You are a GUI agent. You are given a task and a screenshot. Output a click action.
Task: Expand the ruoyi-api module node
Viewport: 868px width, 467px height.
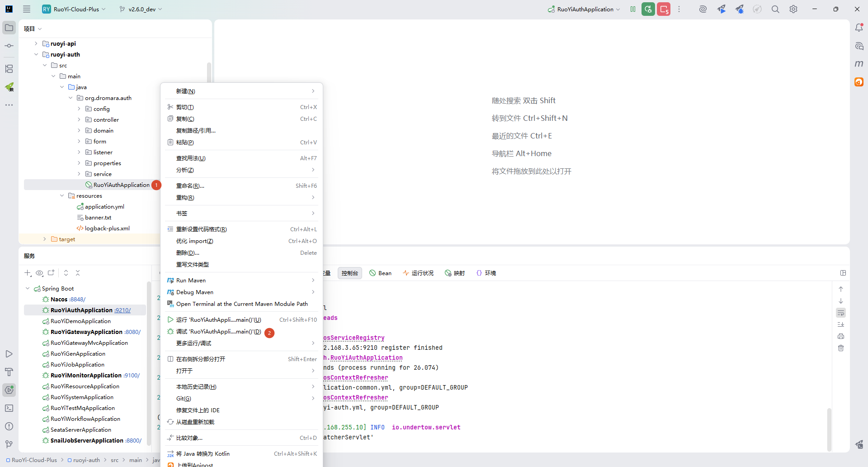[36, 44]
